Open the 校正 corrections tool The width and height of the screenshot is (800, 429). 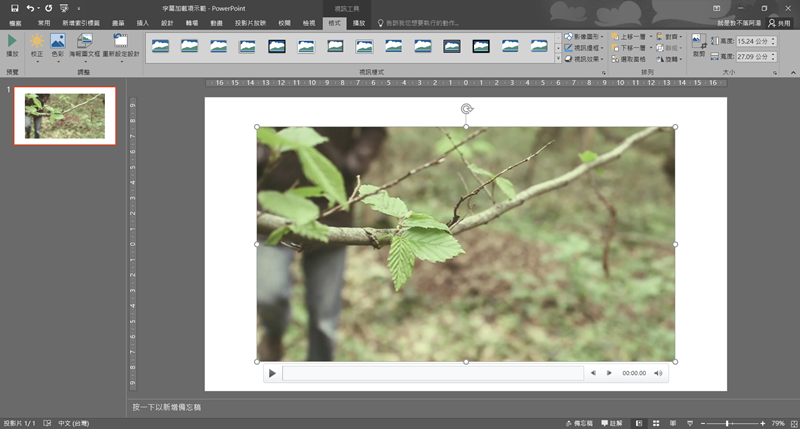[x=37, y=45]
